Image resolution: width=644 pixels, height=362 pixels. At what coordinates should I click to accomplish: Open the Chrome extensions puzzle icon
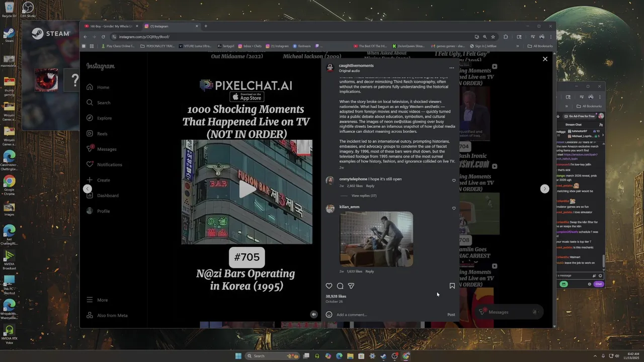point(506,37)
